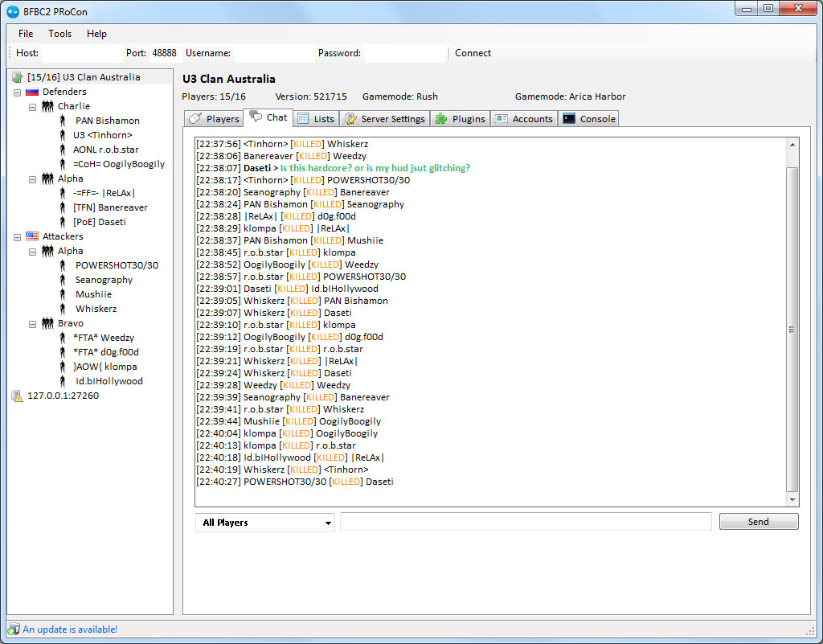Screen dimensions: 823x644
Task: Click the squad icon next to Defenders Alpha
Action: [47, 178]
